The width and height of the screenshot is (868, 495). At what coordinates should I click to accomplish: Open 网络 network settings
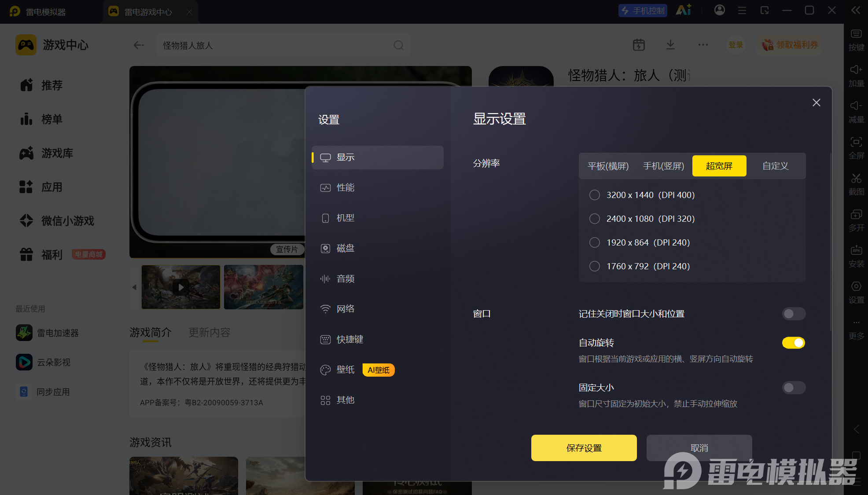point(377,309)
